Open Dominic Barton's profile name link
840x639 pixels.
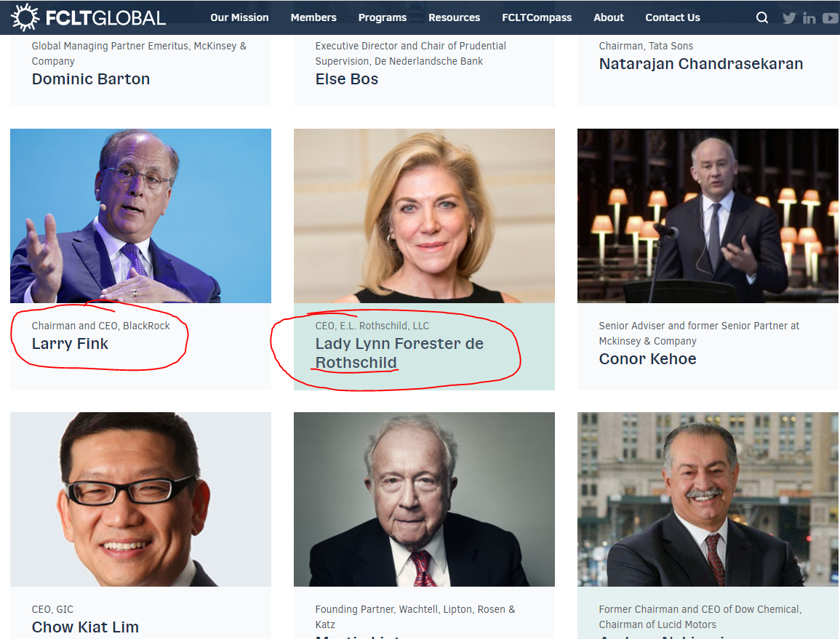90,79
